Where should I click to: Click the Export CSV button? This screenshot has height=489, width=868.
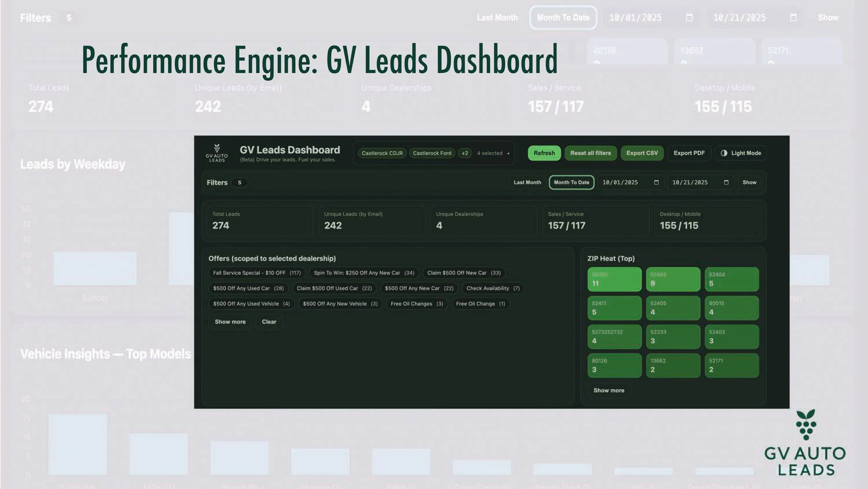tap(642, 153)
